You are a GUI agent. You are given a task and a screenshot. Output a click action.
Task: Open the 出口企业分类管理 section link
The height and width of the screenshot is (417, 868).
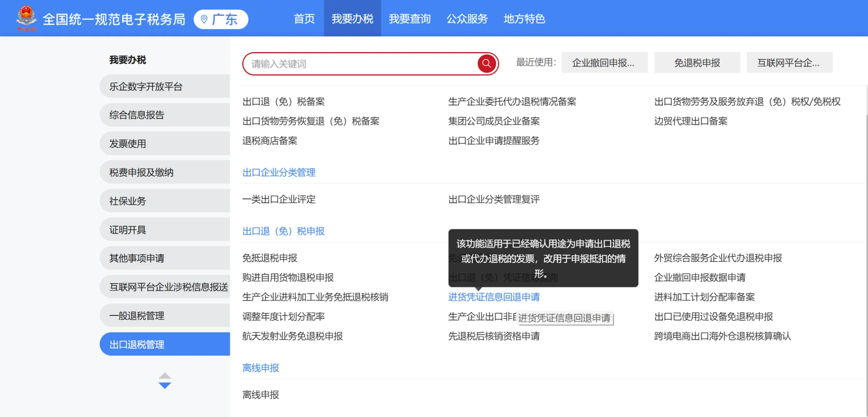(x=279, y=172)
